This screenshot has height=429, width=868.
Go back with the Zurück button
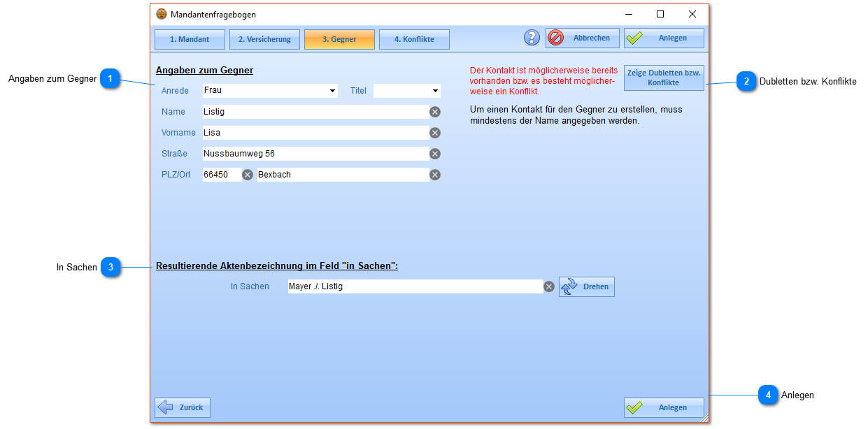pyautogui.click(x=183, y=407)
